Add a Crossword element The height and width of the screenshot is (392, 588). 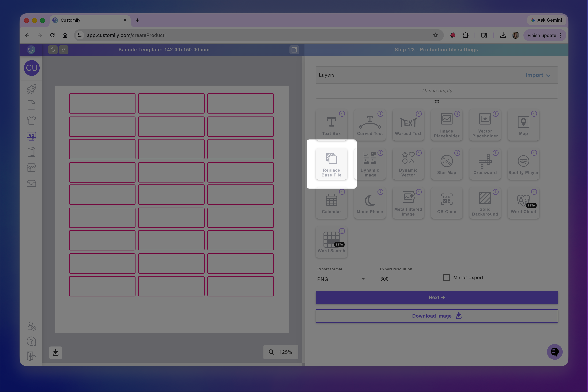[x=485, y=164]
